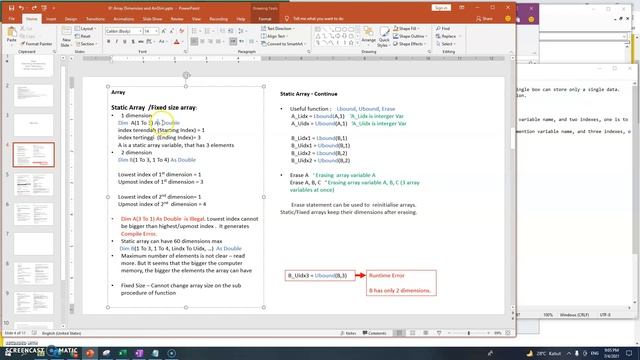Change line spacing

[x=242, y=31]
